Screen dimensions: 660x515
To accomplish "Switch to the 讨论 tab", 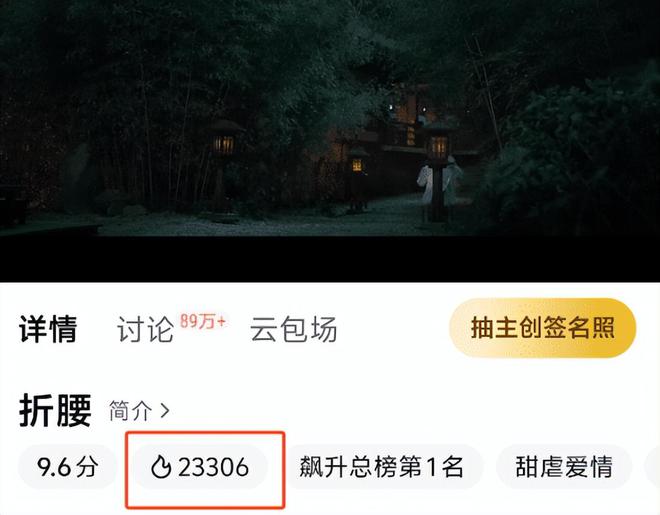I will (x=145, y=329).
